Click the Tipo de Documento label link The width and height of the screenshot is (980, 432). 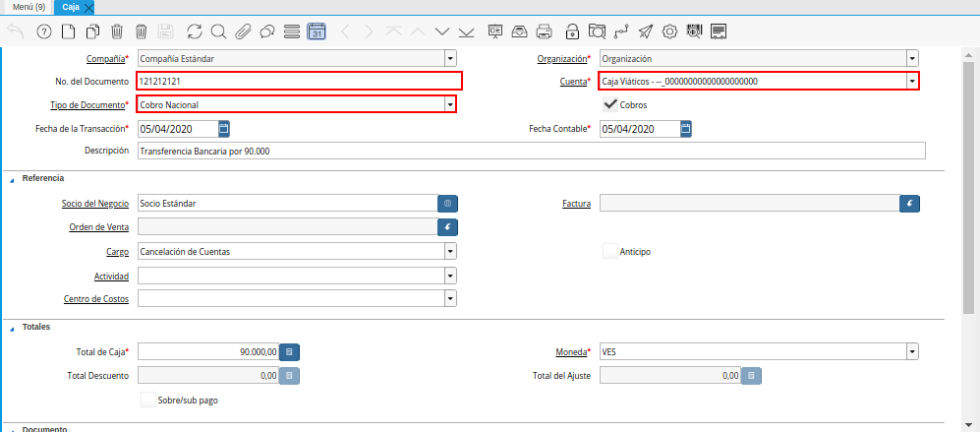click(x=86, y=104)
